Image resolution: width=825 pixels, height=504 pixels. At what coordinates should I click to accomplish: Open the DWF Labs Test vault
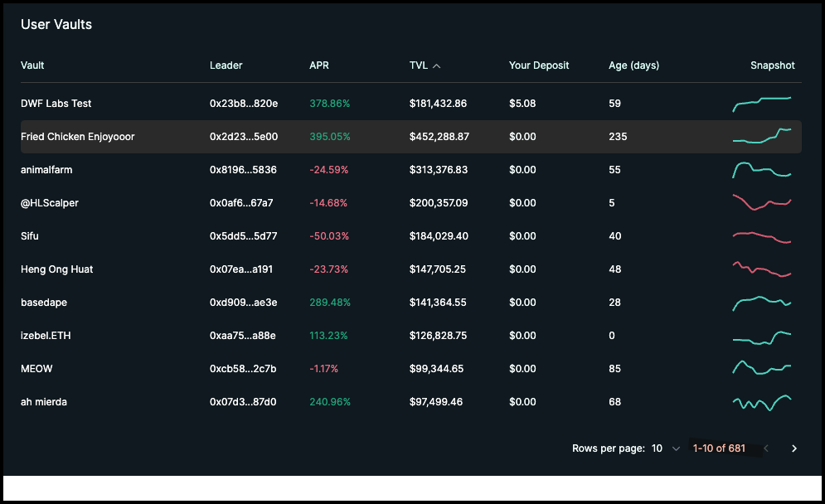tap(56, 104)
